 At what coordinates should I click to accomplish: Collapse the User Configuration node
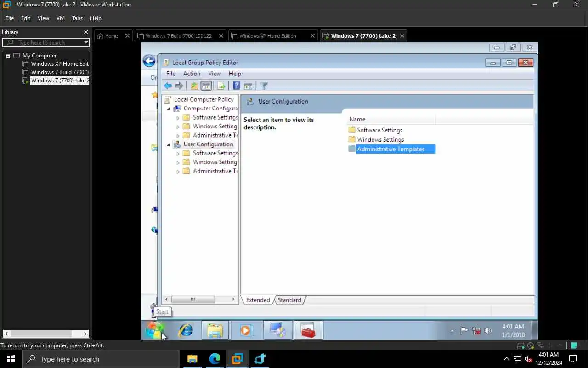tap(169, 144)
